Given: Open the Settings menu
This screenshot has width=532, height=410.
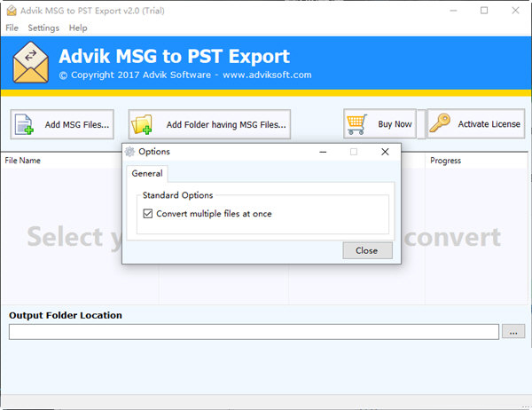Looking at the screenshot, I should 43,28.
